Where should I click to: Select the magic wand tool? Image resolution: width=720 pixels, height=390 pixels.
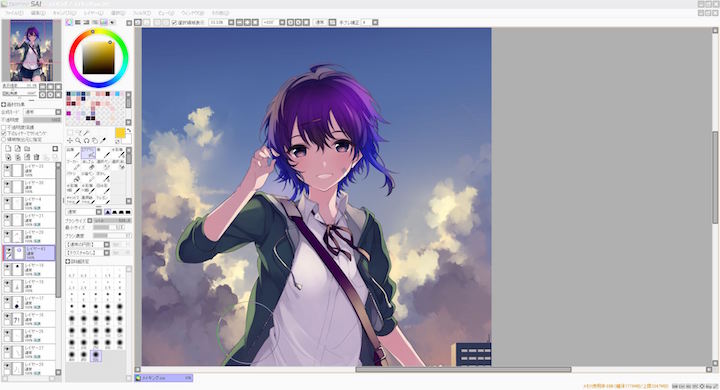point(86,133)
